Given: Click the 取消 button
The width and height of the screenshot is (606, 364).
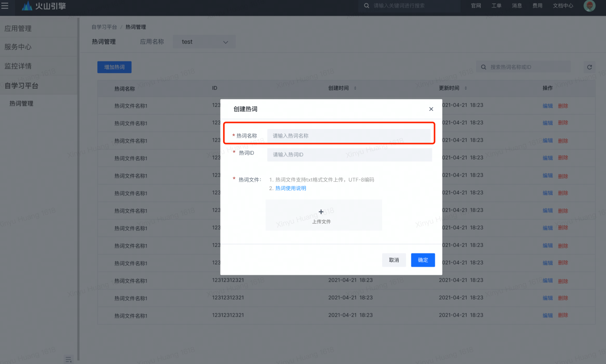Looking at the screenshot, I should [394, 260].
